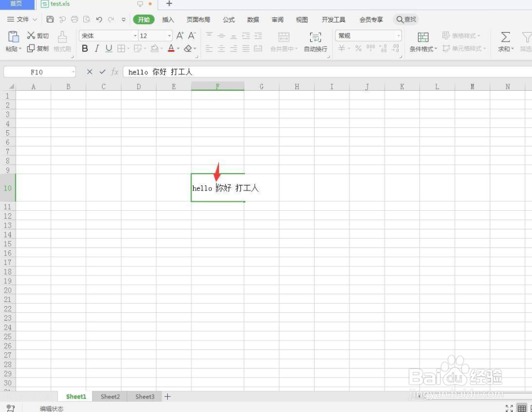Open the AutoSum (求和) function
This screenshot has height=412, width=532.
504,42
